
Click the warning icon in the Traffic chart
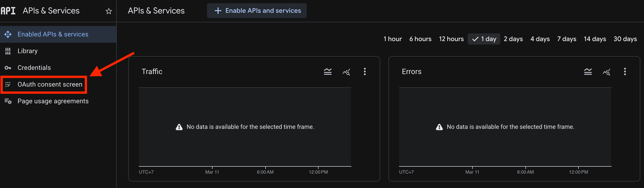click(x=179, y=127)
